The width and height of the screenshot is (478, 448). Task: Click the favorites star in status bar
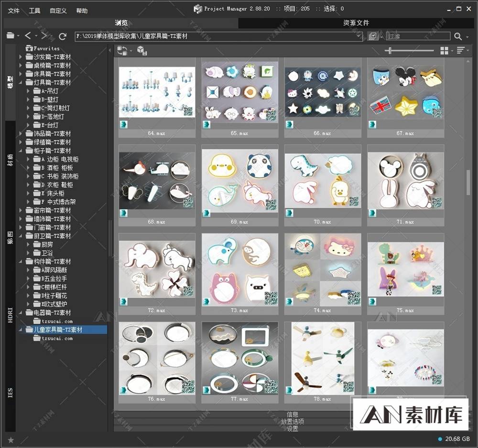tap(11, 440)
